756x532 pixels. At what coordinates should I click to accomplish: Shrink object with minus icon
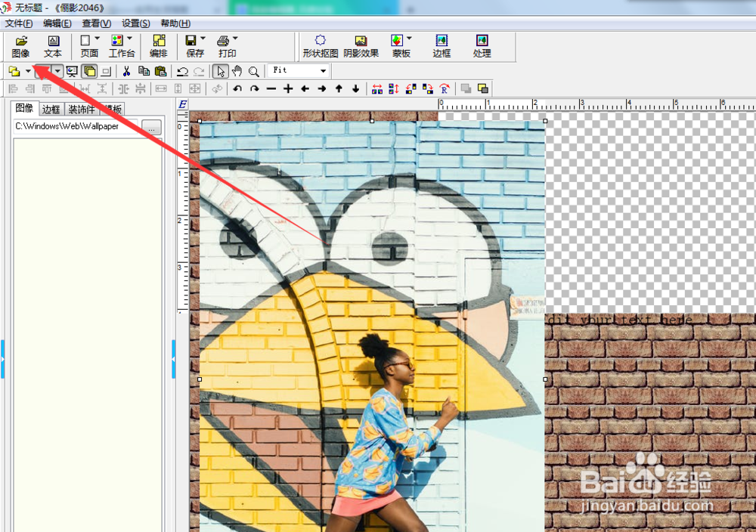coord(271,88)
